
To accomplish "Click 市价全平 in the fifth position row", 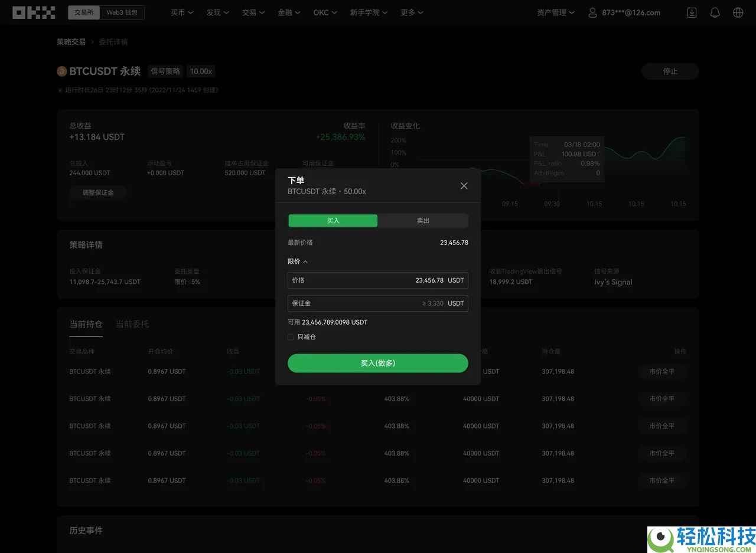I will pyautogui.click(x=661, y=480).
